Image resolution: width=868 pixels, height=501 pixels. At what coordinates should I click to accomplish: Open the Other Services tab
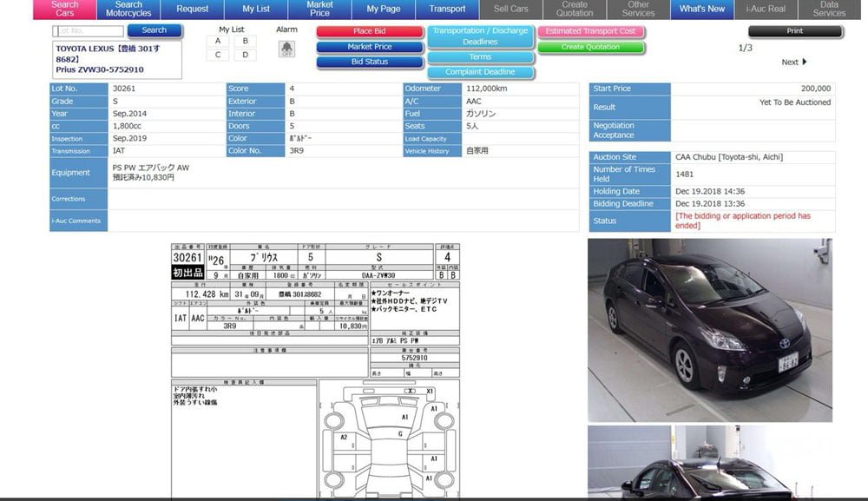click(x=638, y=9)
